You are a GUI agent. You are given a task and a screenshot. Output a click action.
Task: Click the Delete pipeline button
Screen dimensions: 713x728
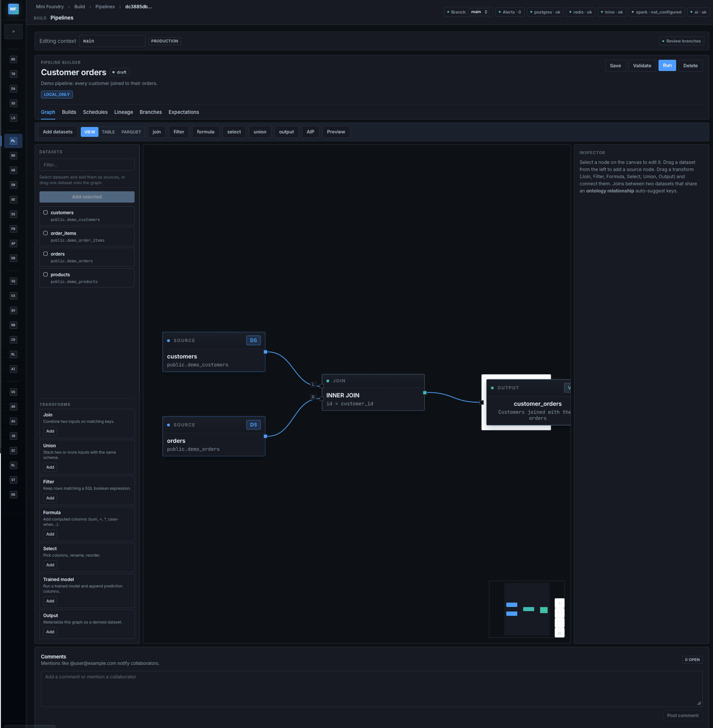(x=690, y=66)
